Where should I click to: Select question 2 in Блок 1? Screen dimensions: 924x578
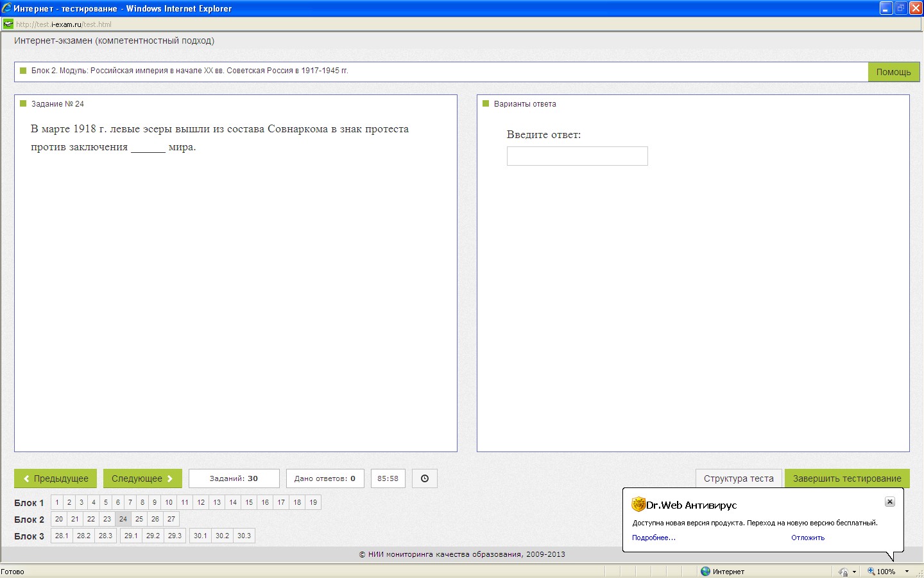pos(69,502)
